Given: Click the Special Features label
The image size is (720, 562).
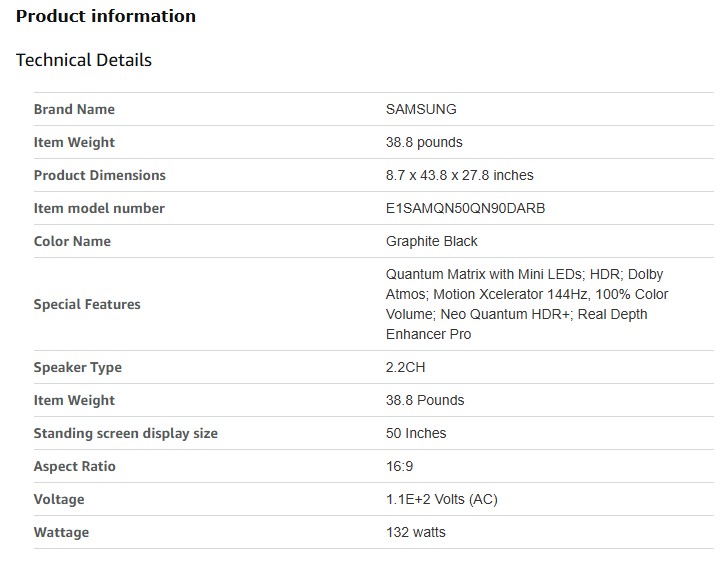Looking at the screenshot, I should (x=87, y=304).
